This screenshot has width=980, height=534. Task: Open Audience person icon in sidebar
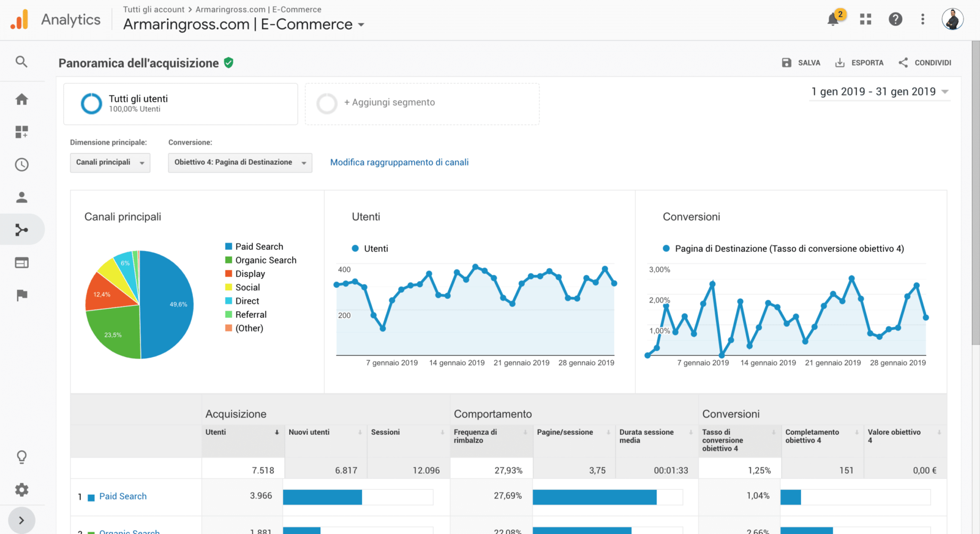click(x=21, y=197)
